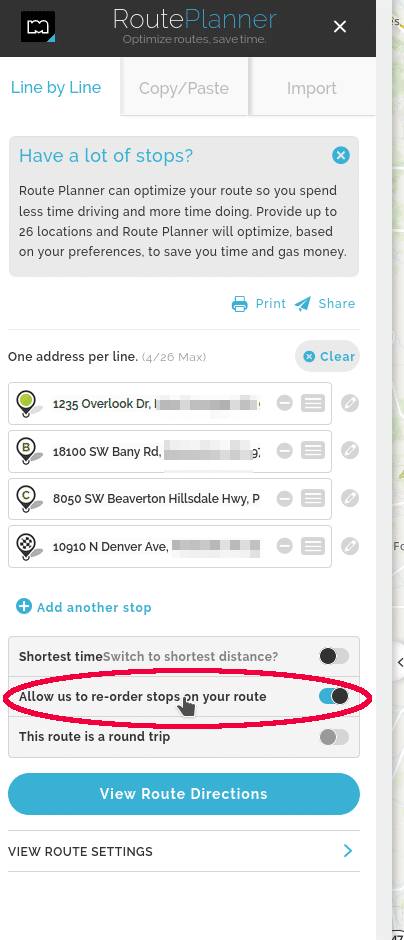Viewport: 404px width, 940px height.
Task: Remove the 1235 Overlook Dr stop
Action: point(285,403)
